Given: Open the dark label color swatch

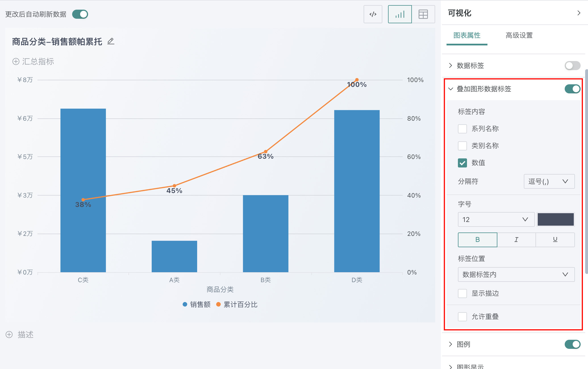Looking at the screenshot, I should coord(556,219).
